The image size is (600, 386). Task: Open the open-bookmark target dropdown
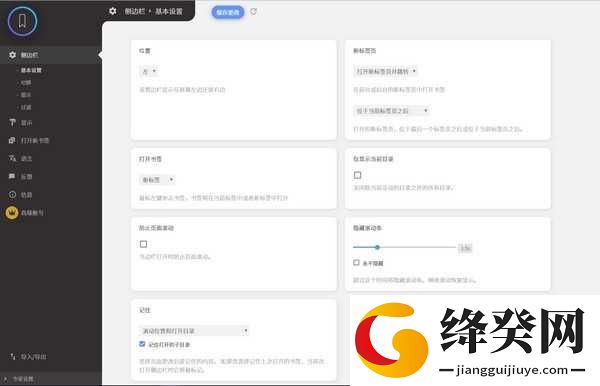tap(157, 179)
